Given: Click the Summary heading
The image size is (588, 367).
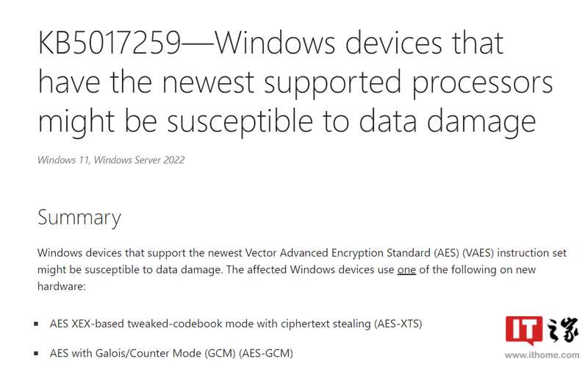Looking at the screenshot, I should coord(79,218).
